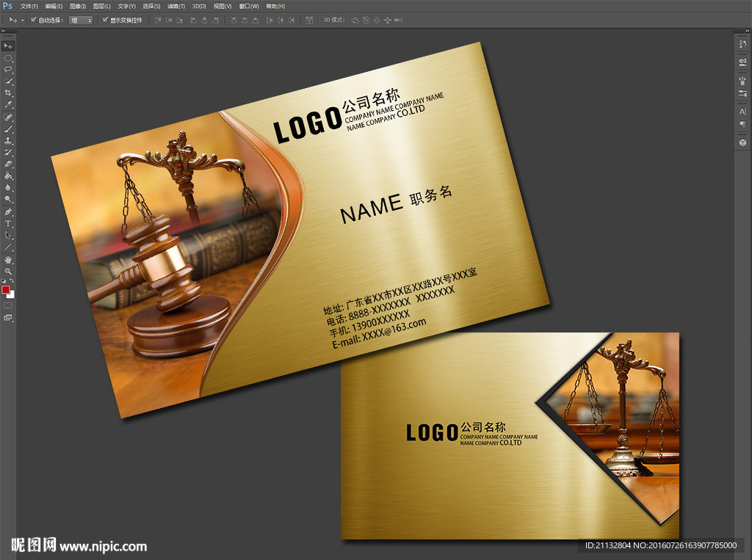Click Distribute top edges button
Viewport: 752px width, 560px height.
point(234,20)
